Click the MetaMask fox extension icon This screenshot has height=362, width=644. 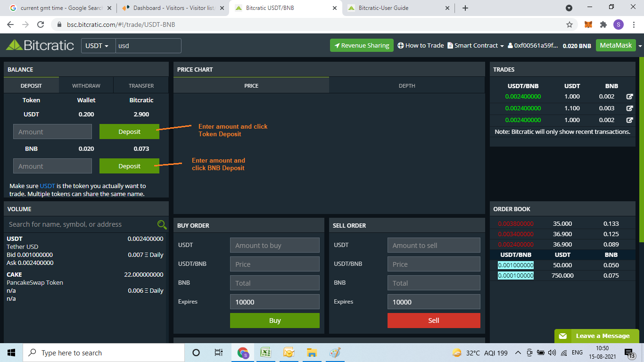pos(588,25)
